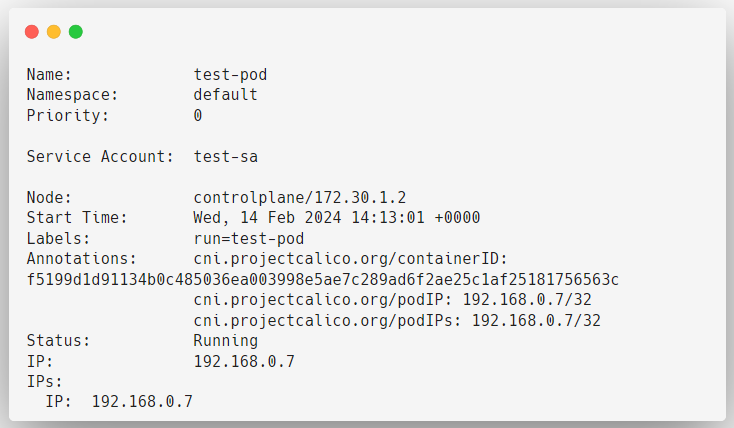Click the podIP annotation 192.168.0.7/32 line
The width and height of the screenshot is (734, 428).
392,300
